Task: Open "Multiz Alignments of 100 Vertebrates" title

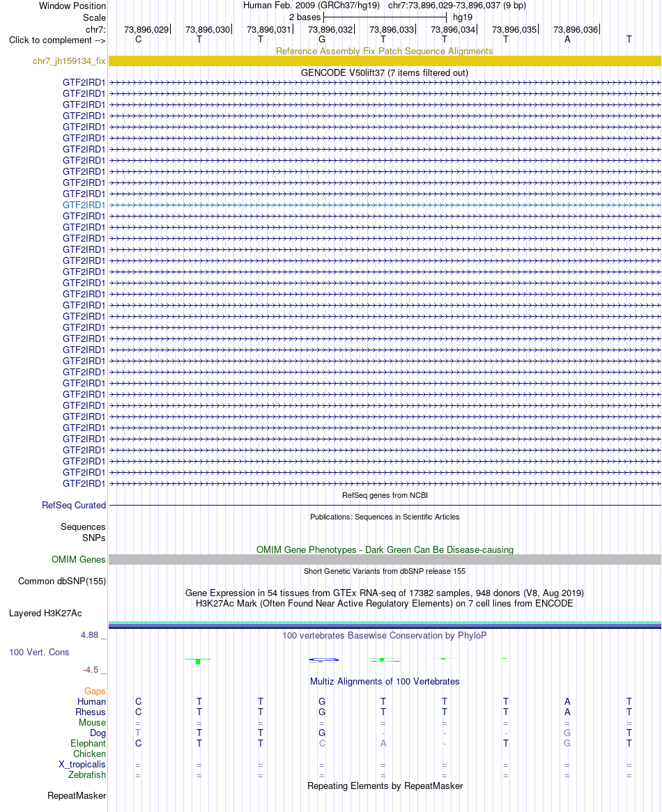Action: click(x=385, y=682)
